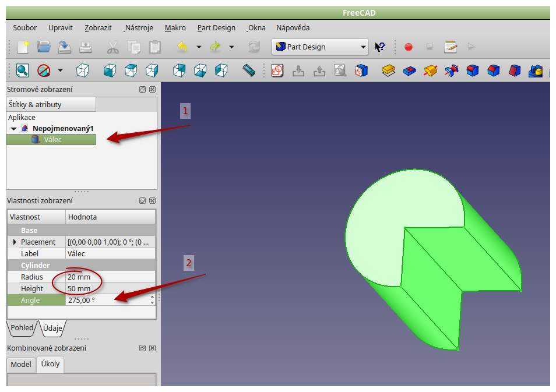Switch to the Pohled properties tab
Viewport: 556px width, 392px height.
click(22, 328)
